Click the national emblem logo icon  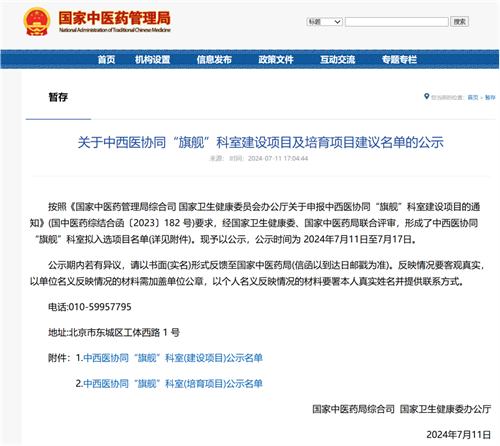pos(37,22)
